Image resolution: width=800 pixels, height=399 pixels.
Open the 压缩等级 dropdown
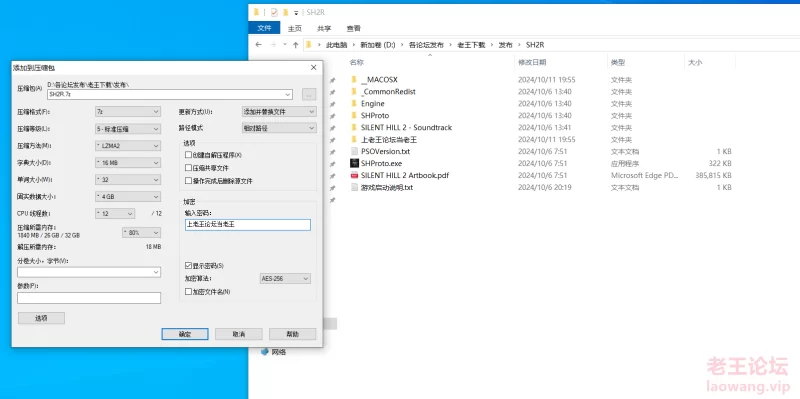(x=128, y=129)
